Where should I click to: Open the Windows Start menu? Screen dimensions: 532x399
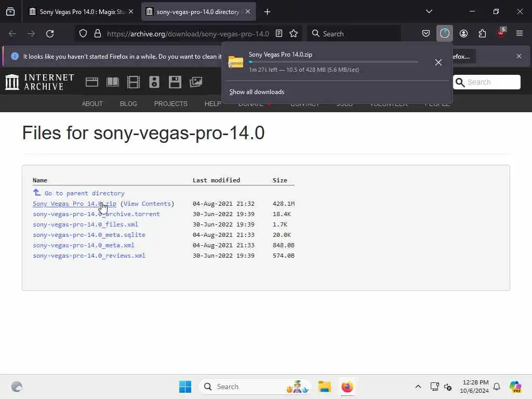click(x=185, y=387)
